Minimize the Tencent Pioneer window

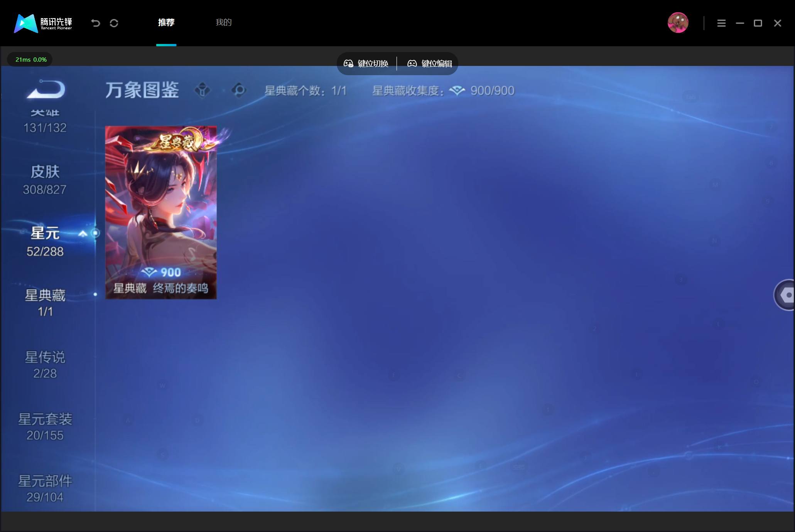740,23
